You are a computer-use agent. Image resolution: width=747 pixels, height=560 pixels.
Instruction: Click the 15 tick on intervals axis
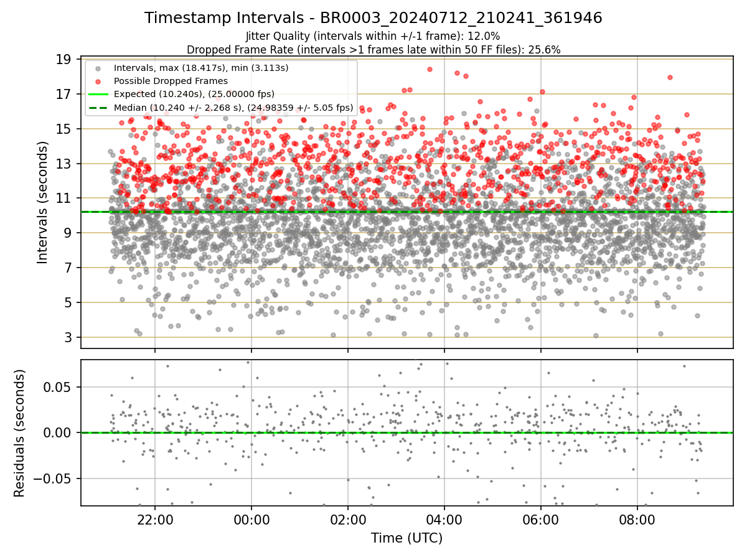[63, 129]
